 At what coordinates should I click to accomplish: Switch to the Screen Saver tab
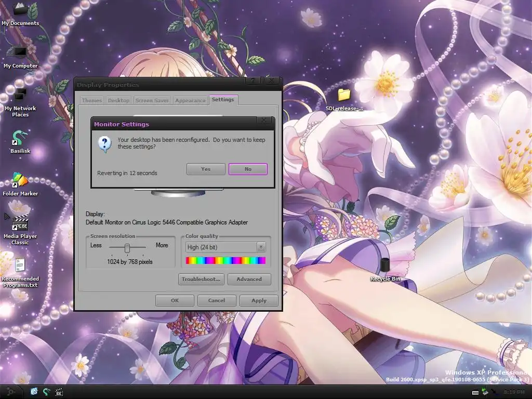[x=152, y=100]
